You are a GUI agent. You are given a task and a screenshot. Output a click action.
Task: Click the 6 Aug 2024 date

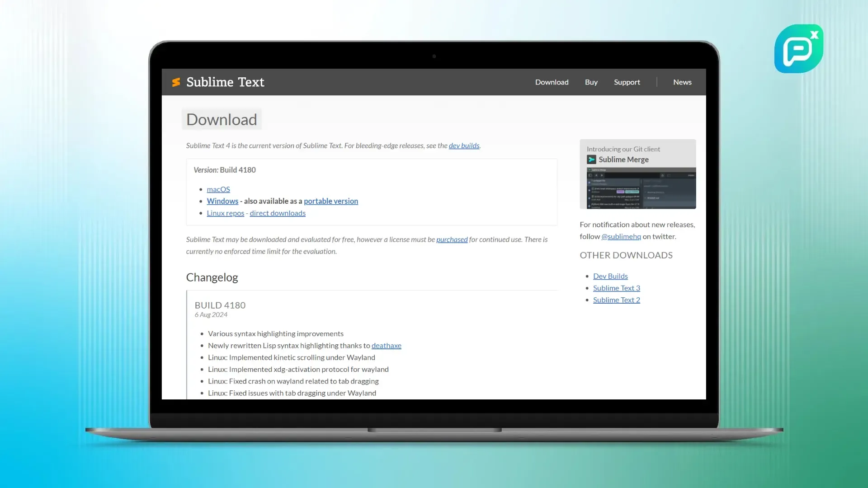(211, 315)
